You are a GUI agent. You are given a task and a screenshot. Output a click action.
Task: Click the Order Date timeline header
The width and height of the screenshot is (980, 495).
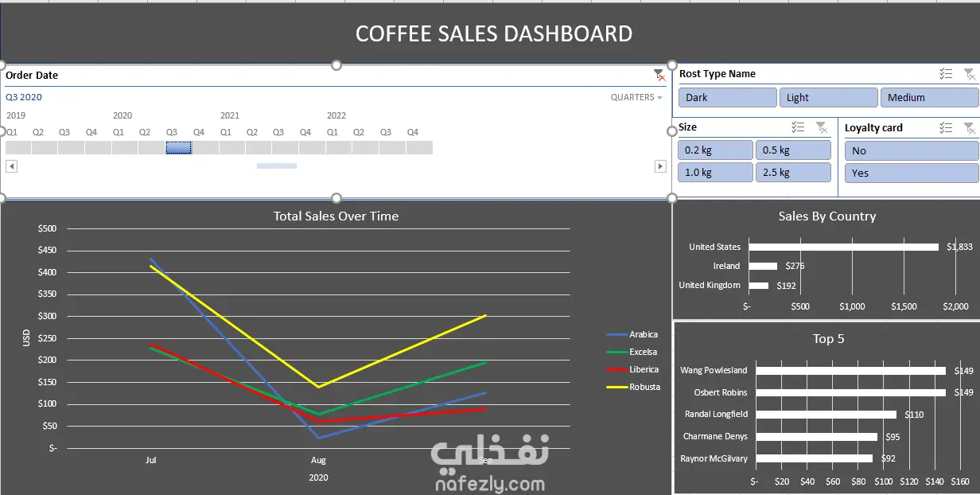click(32, 76)
